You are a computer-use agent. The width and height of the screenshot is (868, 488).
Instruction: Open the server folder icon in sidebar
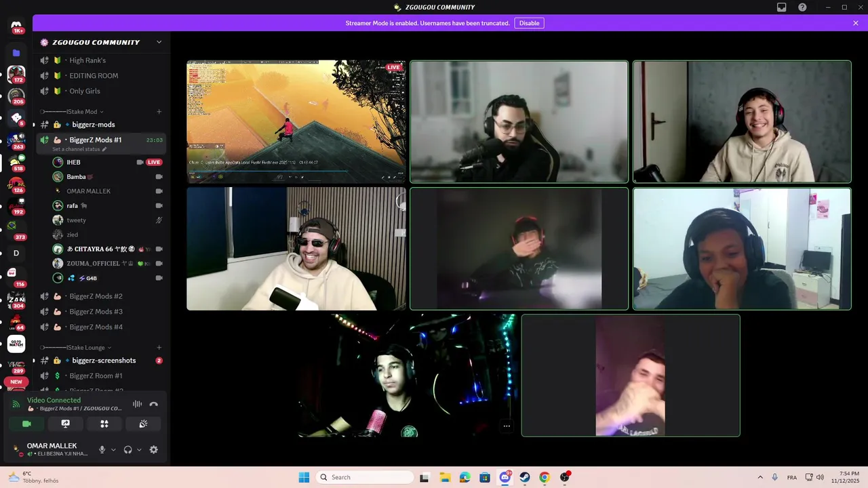[16, 53]
